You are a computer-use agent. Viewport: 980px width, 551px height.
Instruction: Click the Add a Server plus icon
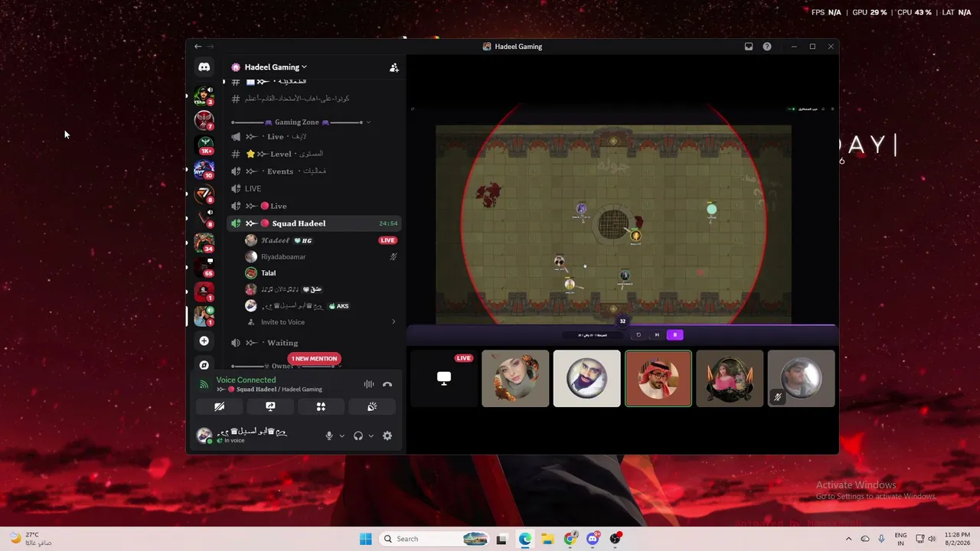click(x=204, y=341)
